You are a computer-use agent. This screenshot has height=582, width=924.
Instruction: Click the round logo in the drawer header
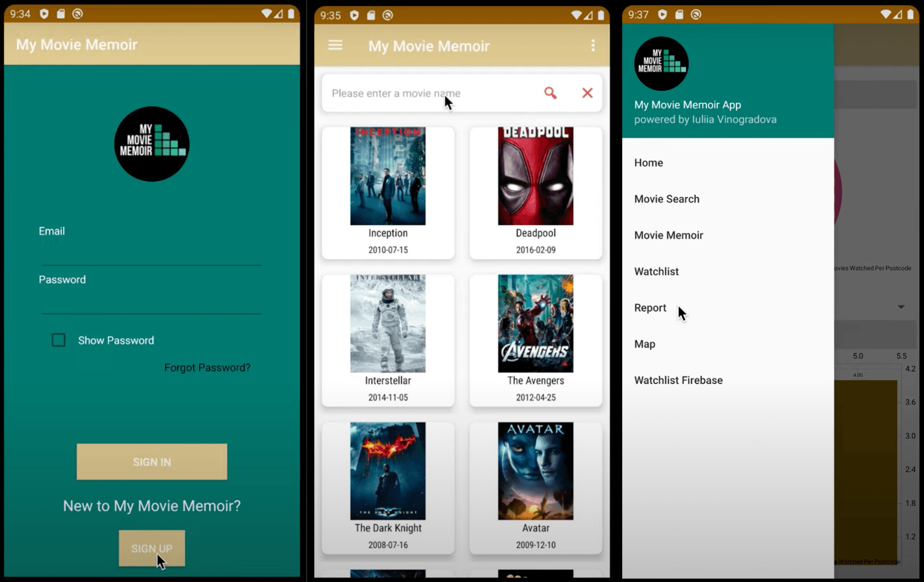[x=661, y=63]
